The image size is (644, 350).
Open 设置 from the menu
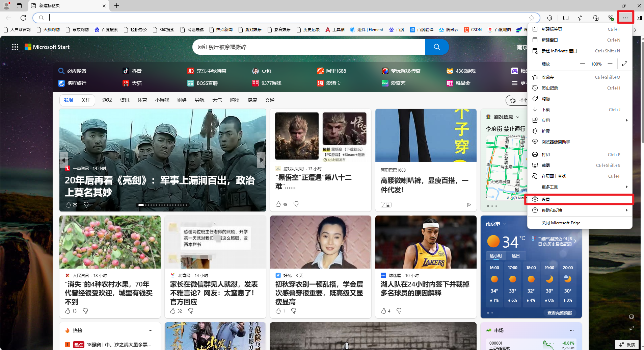tap(546, 199)
